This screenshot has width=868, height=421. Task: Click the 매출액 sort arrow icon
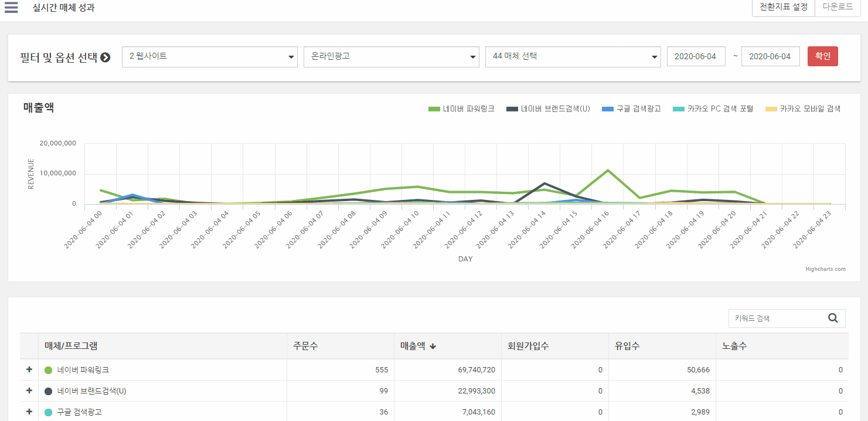point(433,347)
